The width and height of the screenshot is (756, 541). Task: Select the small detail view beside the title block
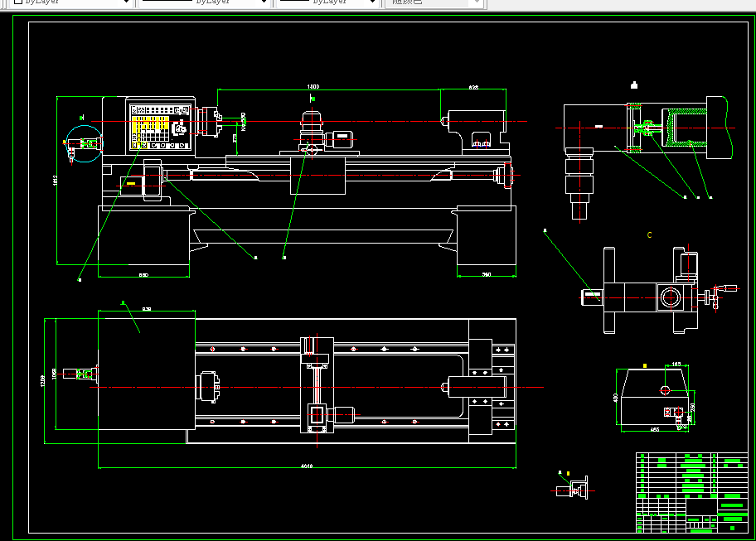pyautogui.click(x=573, y=488)
